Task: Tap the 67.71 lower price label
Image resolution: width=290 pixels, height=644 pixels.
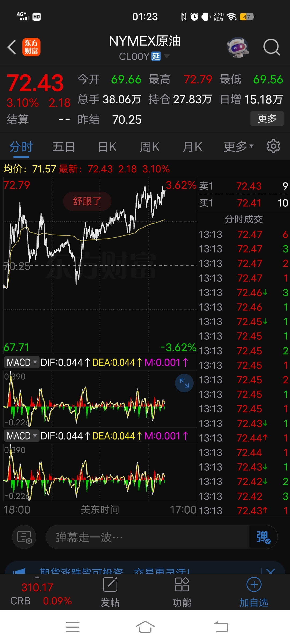Action: pos(16,347)
